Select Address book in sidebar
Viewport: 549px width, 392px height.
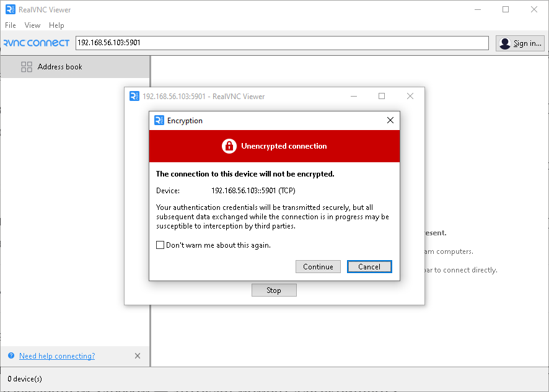click(x=75, y=67)
